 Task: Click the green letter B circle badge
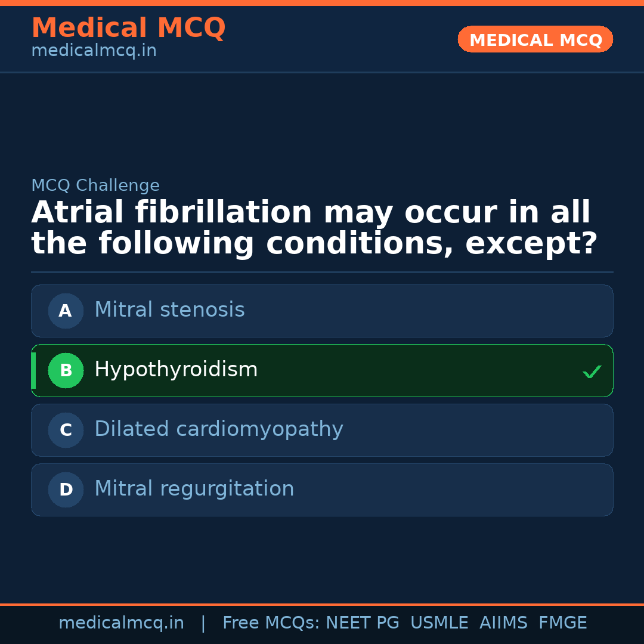tap(66, 370)
